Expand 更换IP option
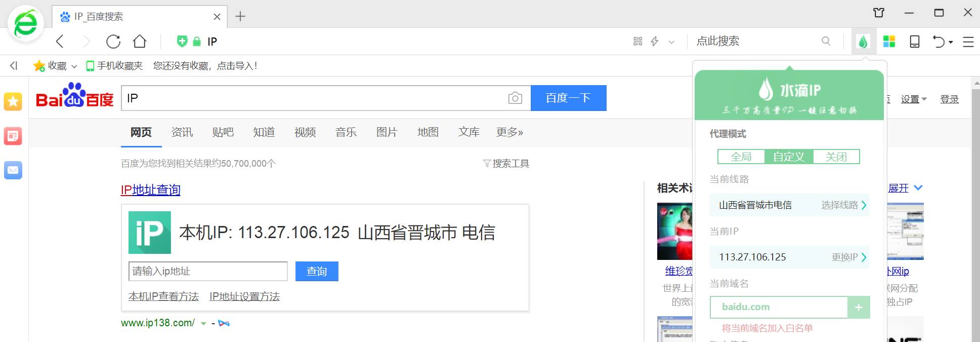980x342 pixels. (x=848, y=257)
